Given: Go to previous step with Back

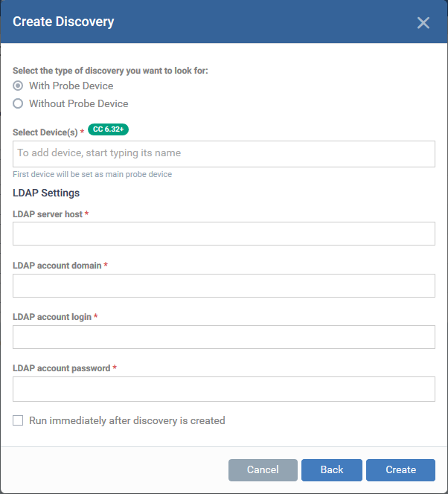Looking at the screenshot, I should coord(332,469).
